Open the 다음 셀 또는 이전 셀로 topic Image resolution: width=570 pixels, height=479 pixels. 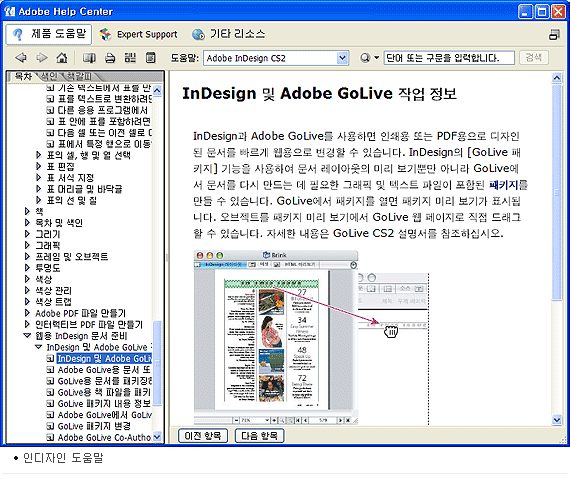point(104,133)
